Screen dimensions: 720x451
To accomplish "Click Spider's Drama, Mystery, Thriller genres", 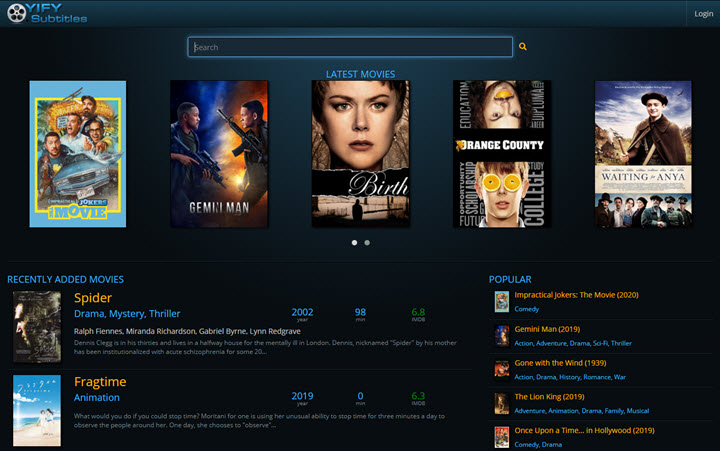I will coord(127,314).
